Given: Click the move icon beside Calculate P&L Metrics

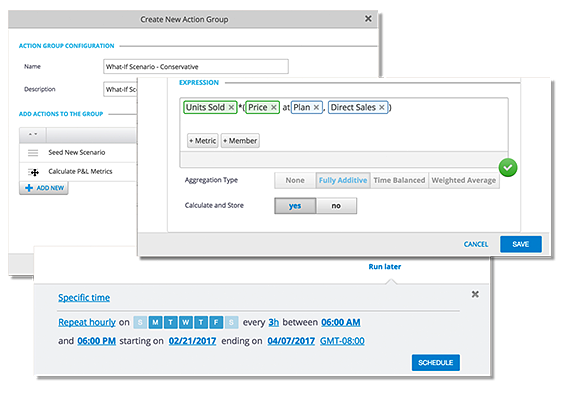Looking at the screenshot, I should point(34,172).
